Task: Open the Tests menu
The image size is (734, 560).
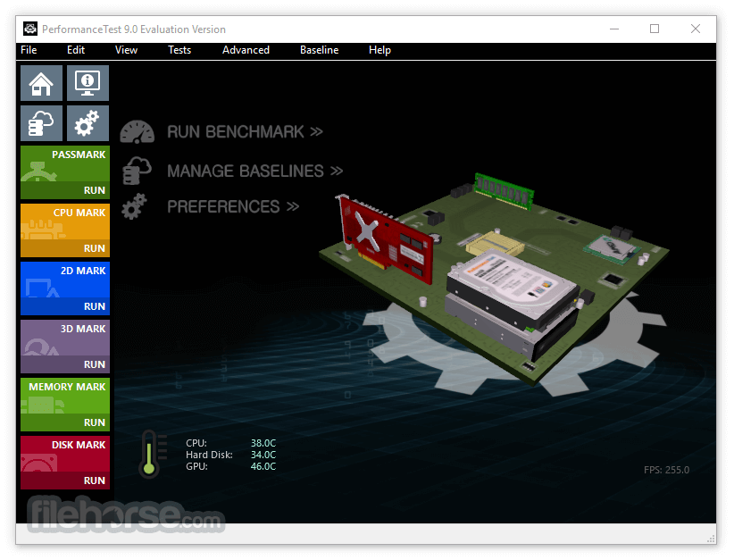Action: (179, 50)
